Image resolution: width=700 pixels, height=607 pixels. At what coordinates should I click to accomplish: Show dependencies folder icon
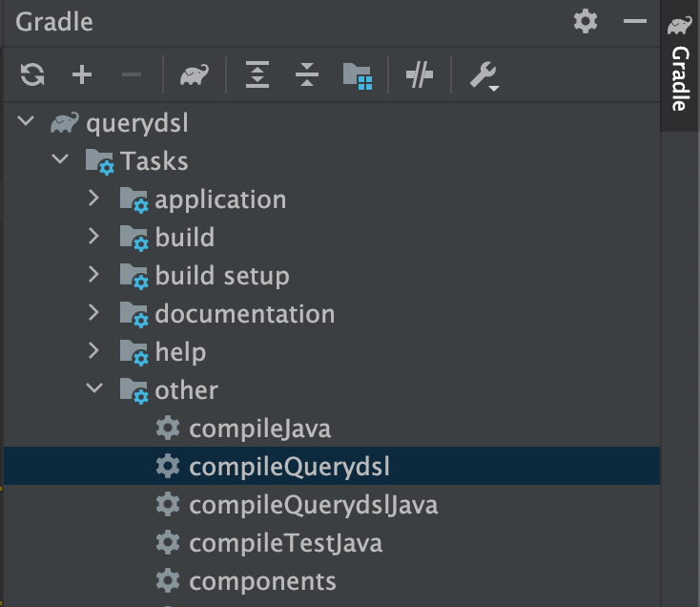(358, 76)
